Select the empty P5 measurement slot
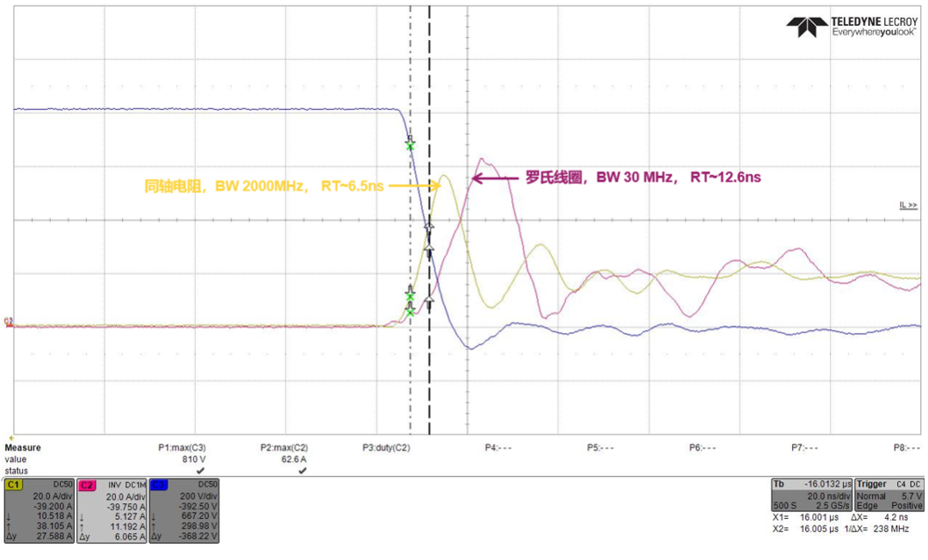 (x=600, y=447)
